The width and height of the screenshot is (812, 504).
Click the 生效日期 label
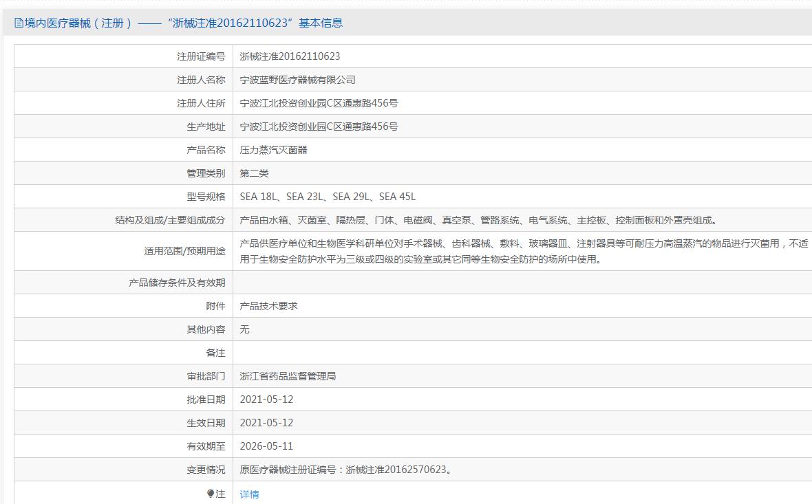[206, 423]
